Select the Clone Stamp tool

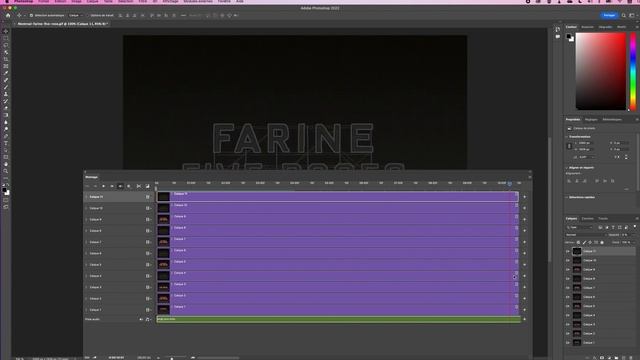(x=6, y=94)
